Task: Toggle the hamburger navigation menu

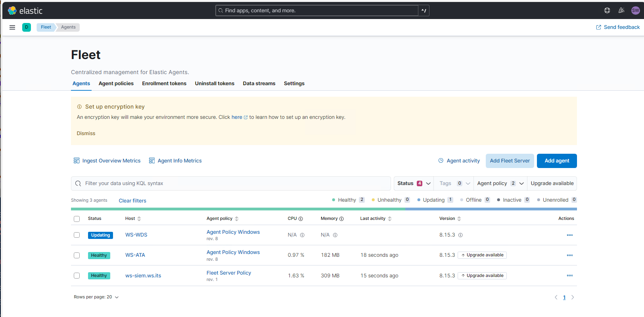Action: pyautogui.click(x=12, y=27)
